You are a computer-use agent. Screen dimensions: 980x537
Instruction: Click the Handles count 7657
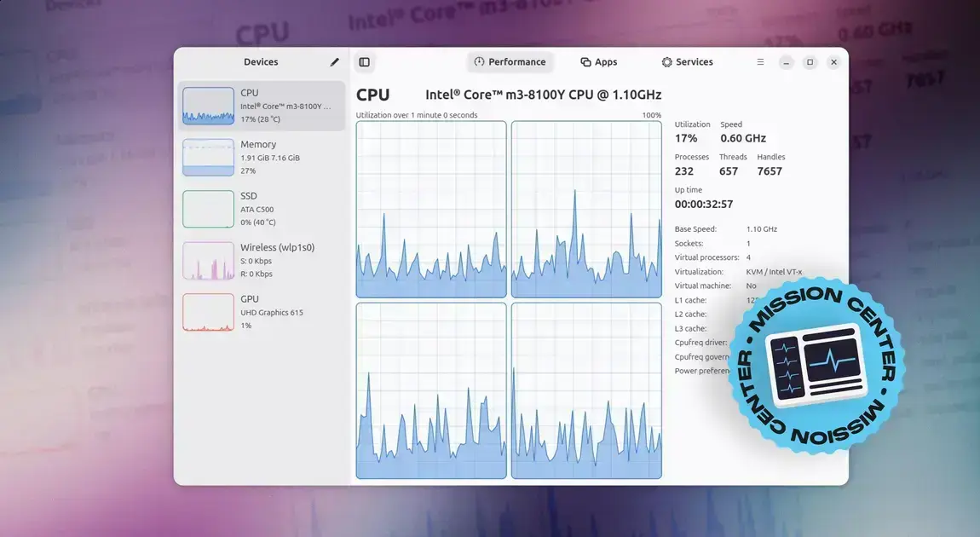click(x=770, y=171)
